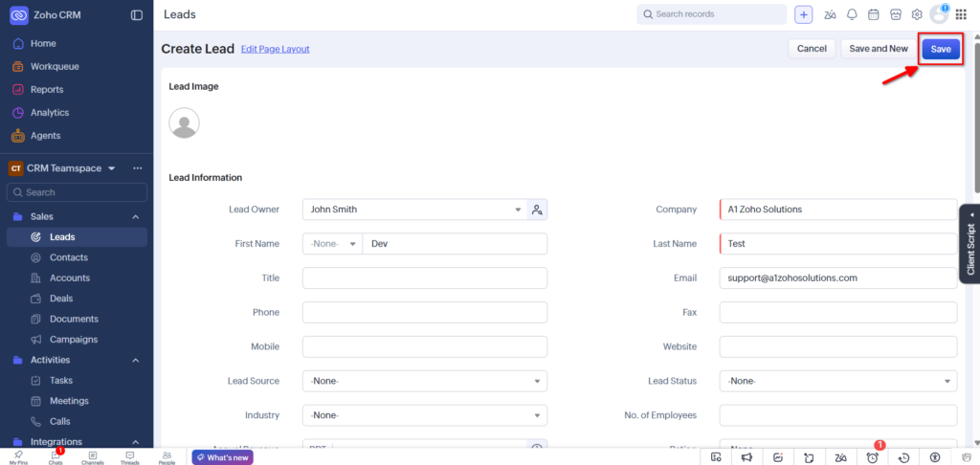Screen dimensions: 980x465
Task: Click the Search records box
Action: pos(711,14)
